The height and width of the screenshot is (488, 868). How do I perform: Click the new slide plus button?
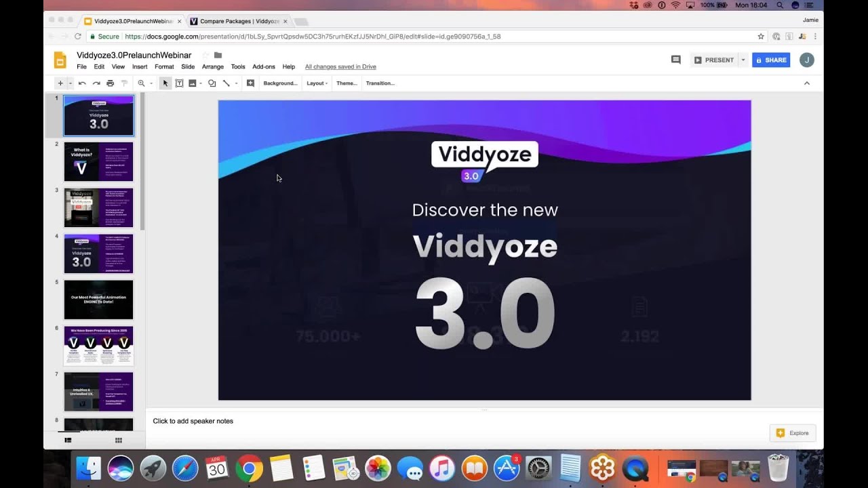click(60, 83)
